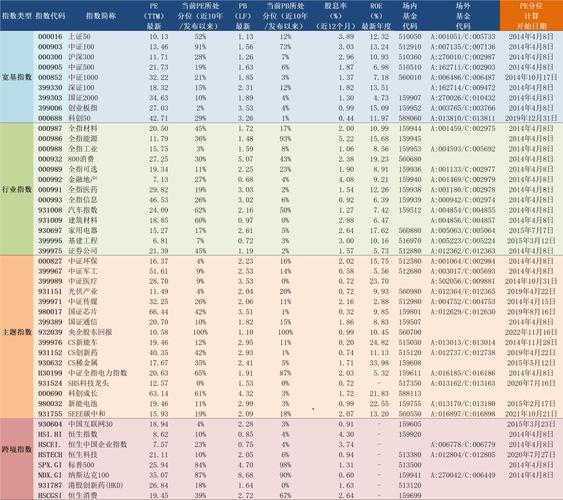The height and width of the screenshot is (500, 563).
Task: Click the 指数代码 column header
Action: pyautogui.click(x=50, y=16)
